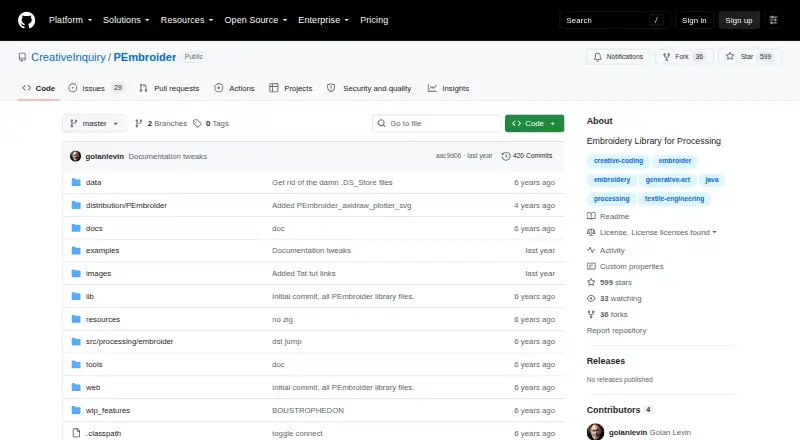View the 420 Commits history
This screenshot has height=440, width=800.
pyautogui.click(x=527, y=156)
